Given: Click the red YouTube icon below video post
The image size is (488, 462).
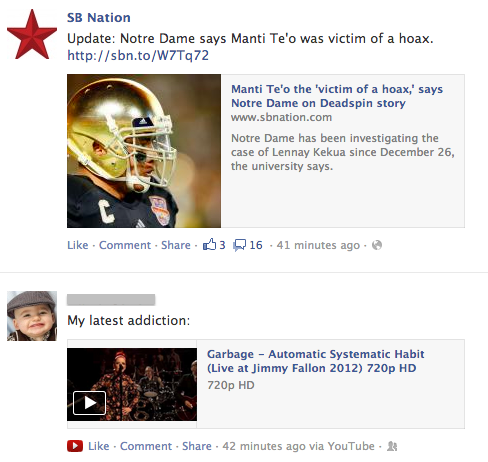Looking at the screenshot, I should click(x=75, y=446).
